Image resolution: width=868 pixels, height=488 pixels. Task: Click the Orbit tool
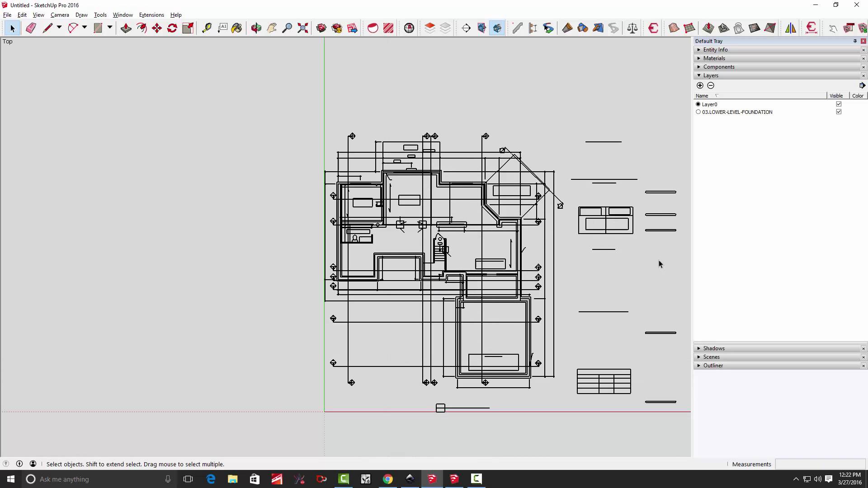coord(256,28)
